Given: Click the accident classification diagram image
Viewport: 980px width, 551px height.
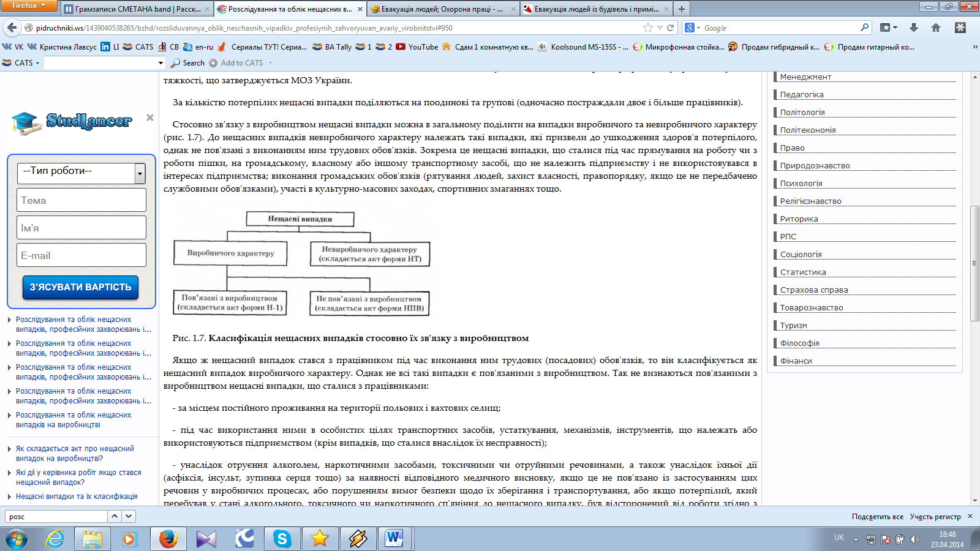Looking at the screenshot, I should click(x=301, y=263).
